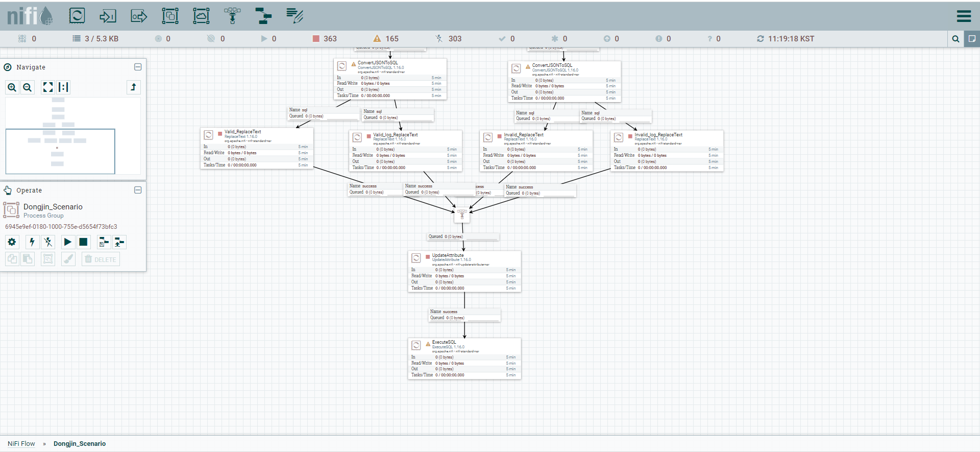Click the invalid components count 165

pos(386,39)
